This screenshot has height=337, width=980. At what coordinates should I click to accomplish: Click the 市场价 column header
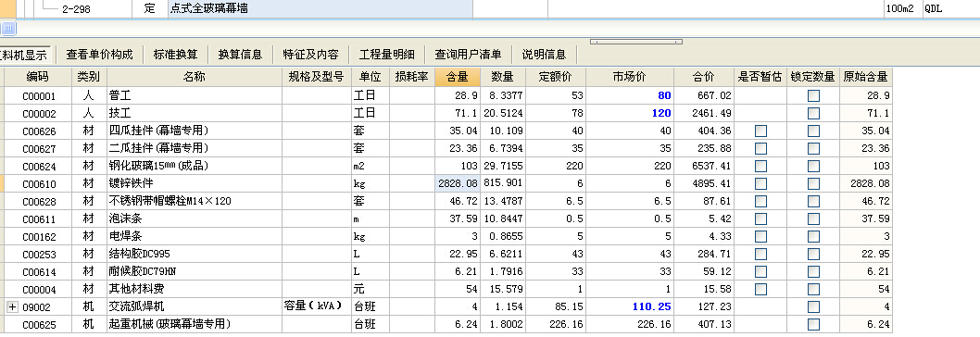[x=630, y=77]
